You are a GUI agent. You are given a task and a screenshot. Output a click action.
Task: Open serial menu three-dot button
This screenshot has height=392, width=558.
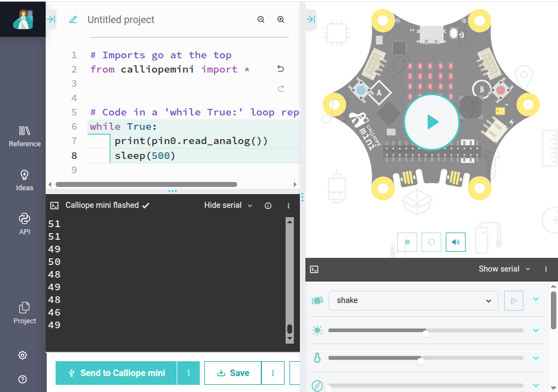pos(288,206)
